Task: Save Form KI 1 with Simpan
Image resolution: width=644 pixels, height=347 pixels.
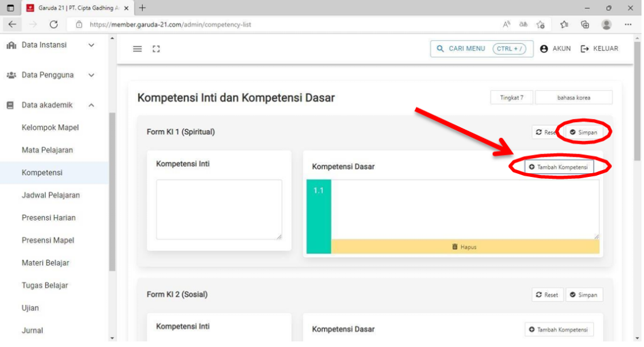Action: coord(583,132)
